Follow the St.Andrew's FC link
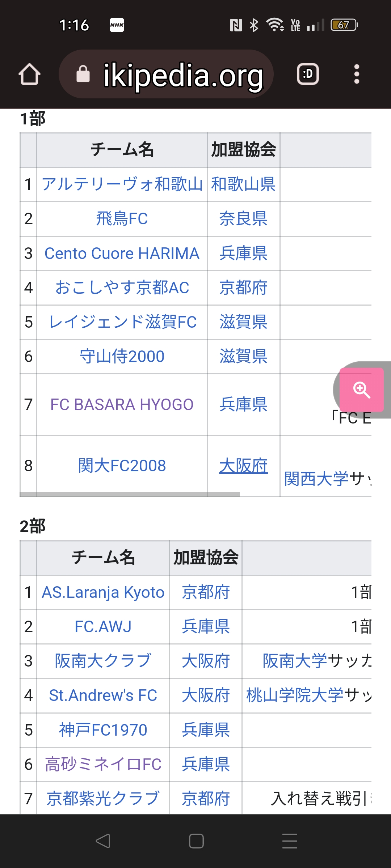The image size is (391, 868). (x=103, y=695)
